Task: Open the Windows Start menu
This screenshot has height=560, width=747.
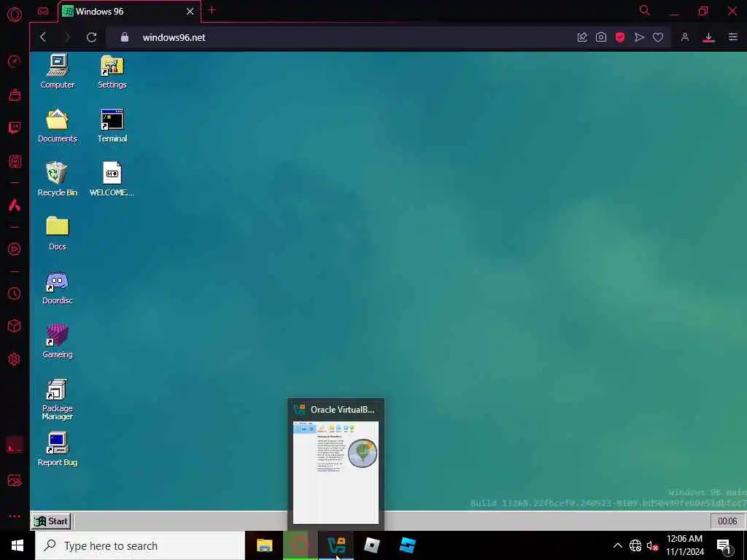Action: pos(18,545)
